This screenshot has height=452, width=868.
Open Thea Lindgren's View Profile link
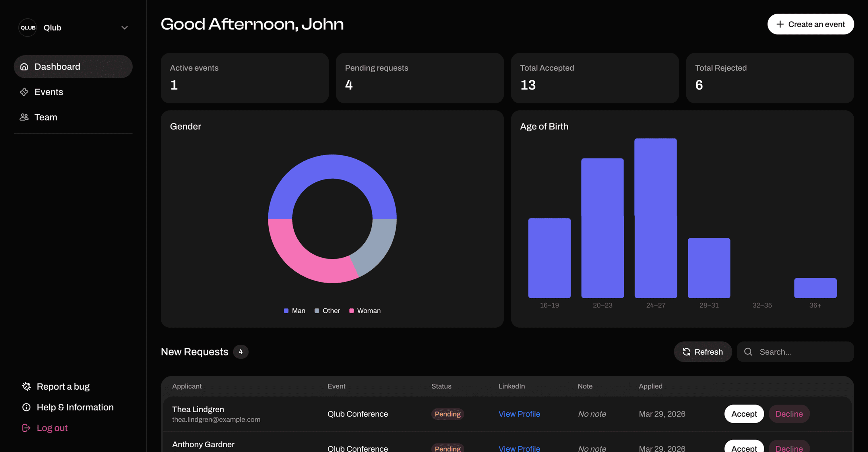[519, 414]
